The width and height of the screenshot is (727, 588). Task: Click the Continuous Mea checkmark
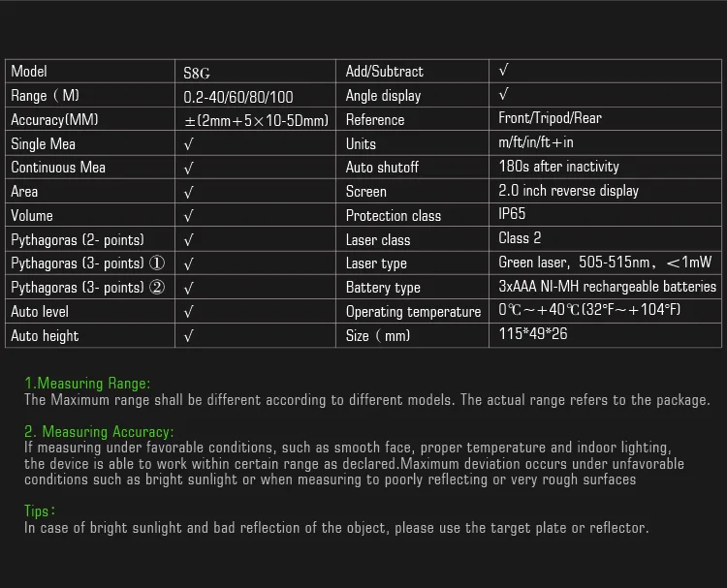pyautogui.click(x=189, y=169)
